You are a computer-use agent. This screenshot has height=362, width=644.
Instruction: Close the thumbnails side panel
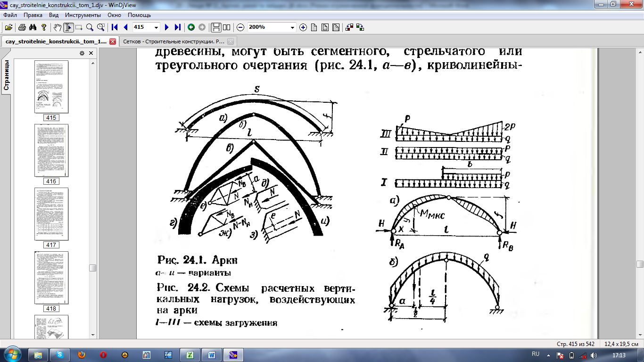point(91,53)
